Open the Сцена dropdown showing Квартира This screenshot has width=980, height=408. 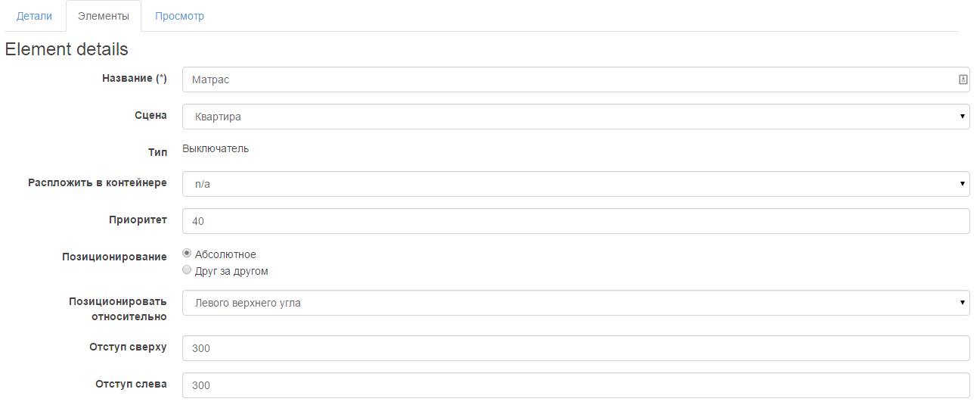point(575,117)
